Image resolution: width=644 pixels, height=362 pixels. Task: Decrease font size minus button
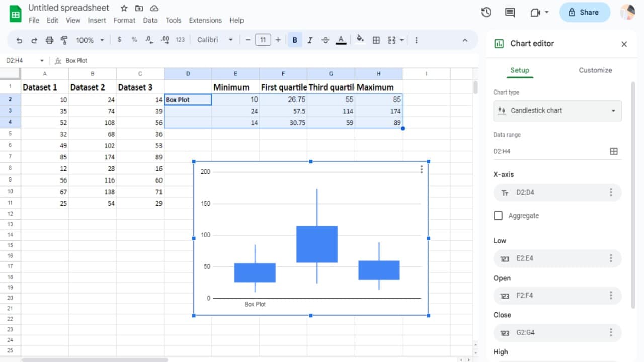[247, 40]
